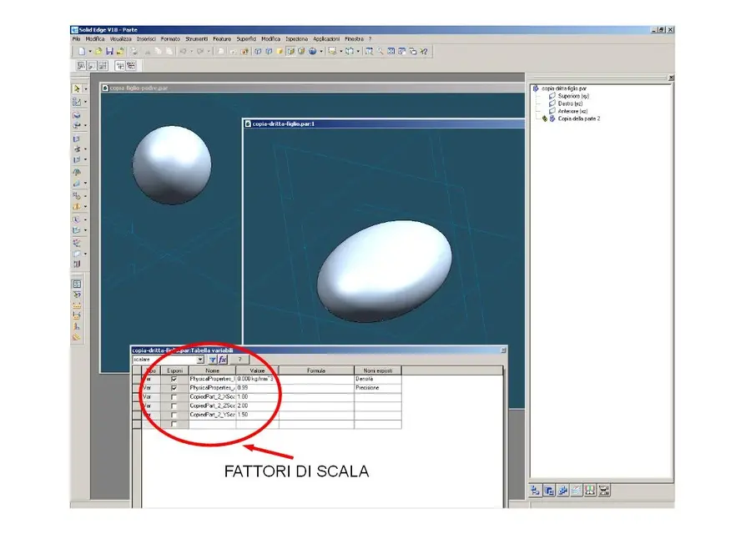Click the Fit view icon in the toolbar
The image size is (756, 534).
[x=391, y=51]
